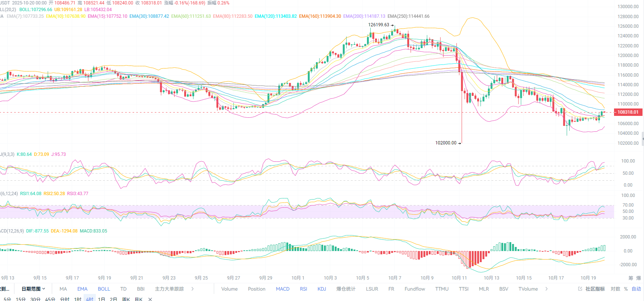Toggle the MACD sub-indicator

coord(283,289)
